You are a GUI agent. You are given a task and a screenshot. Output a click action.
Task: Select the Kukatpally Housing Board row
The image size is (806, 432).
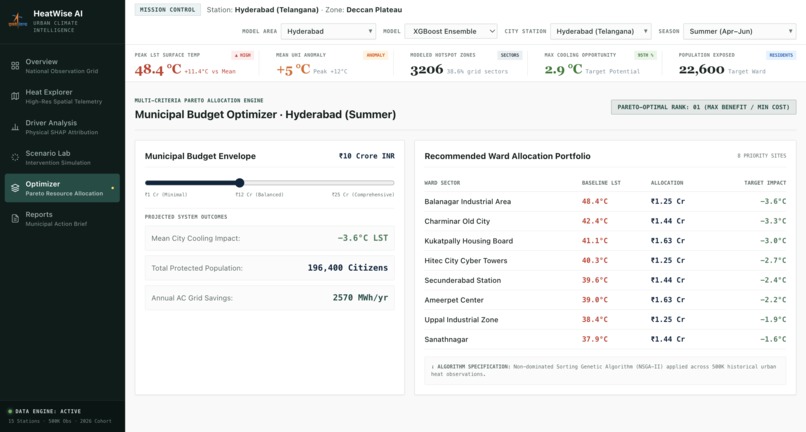tap(605, 241)
